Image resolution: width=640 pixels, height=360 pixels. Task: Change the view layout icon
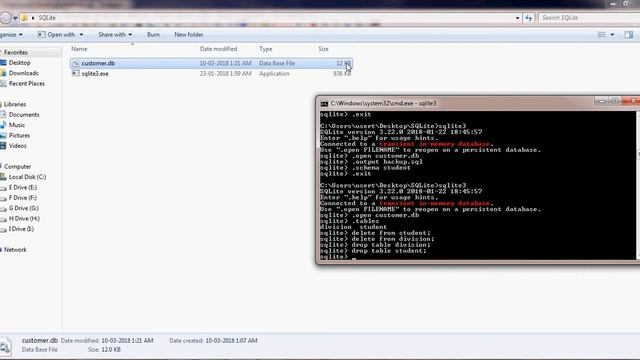[x=602, y=35]
